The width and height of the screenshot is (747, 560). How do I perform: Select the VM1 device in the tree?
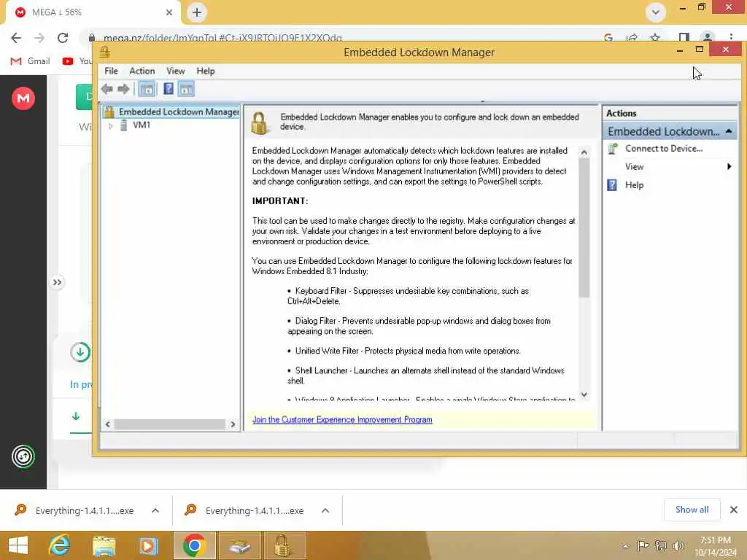(x=142, y=125)
